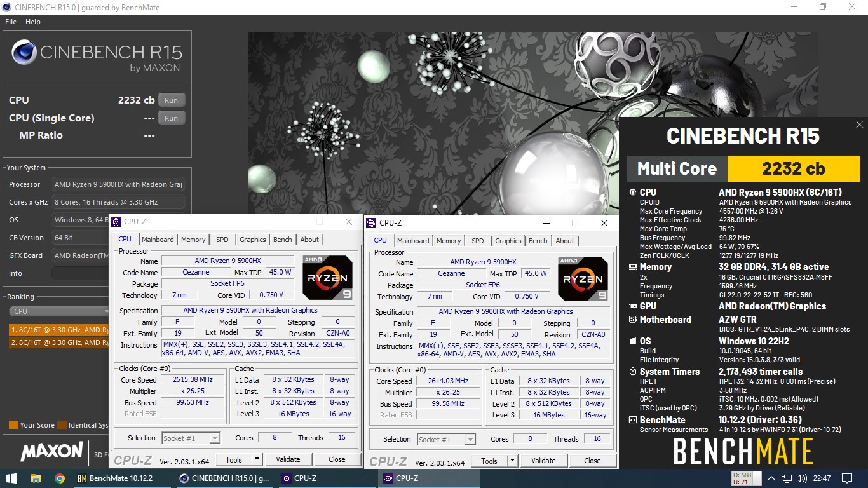Switch to Mainboard tab in left CPU-Z window
868x488 pixels.
coord(158,240)
